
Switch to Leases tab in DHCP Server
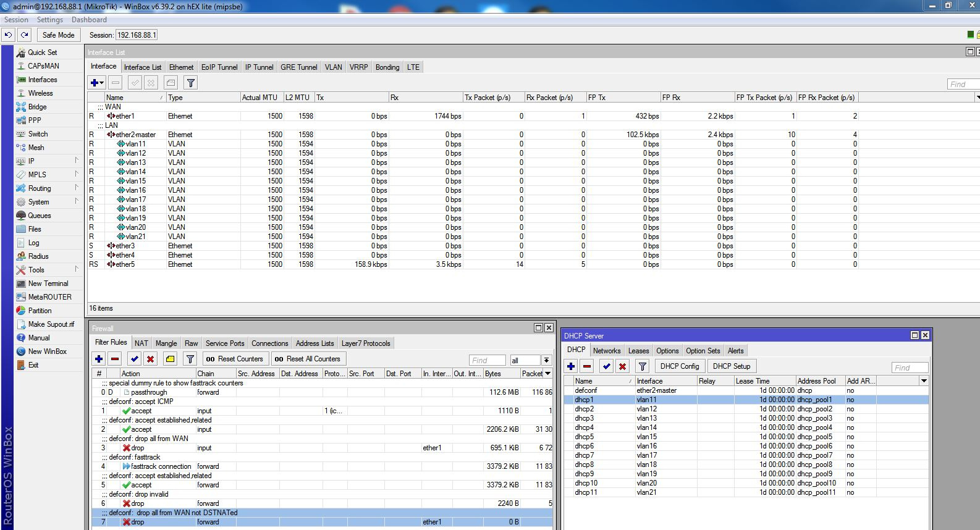point(638,351)
